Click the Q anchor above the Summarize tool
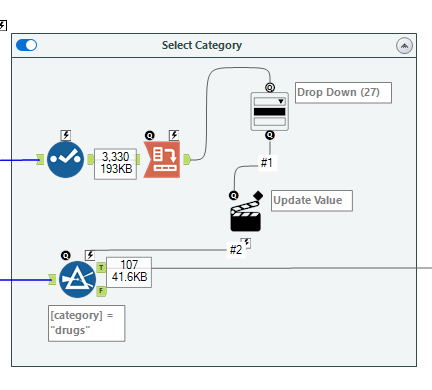 tap(150, 135)
